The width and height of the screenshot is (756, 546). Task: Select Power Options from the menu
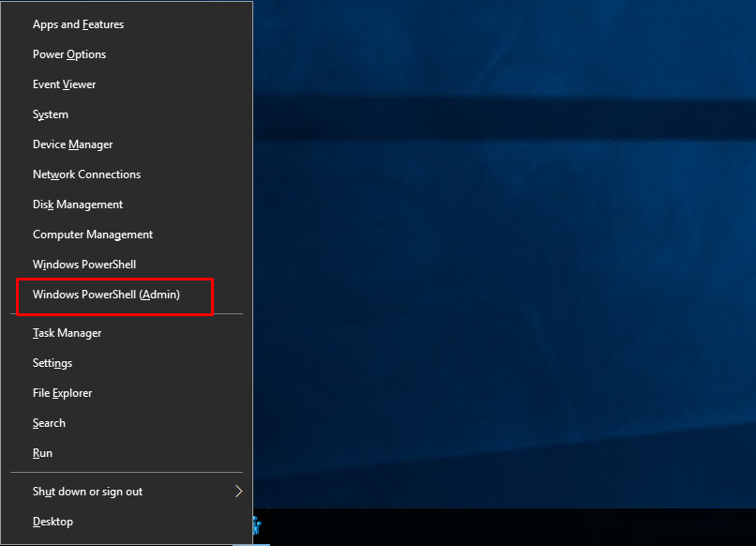coord(127,54)
